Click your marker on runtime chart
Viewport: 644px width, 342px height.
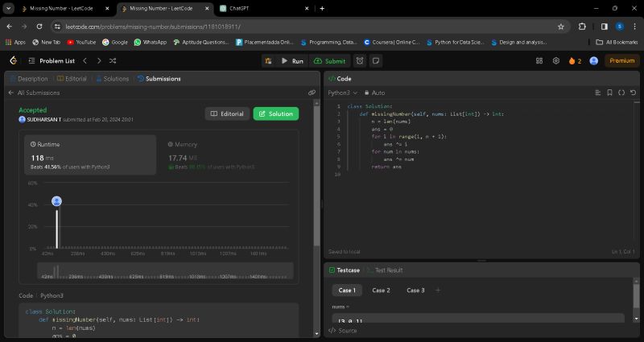tap(56, 201)
